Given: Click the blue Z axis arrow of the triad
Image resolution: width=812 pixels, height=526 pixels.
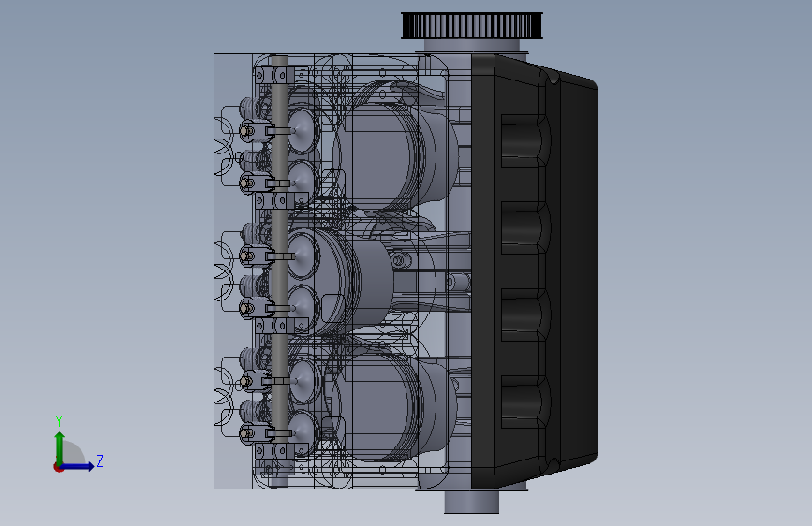Looking at the screenshot, I should pyautogui.click(x=78, y=466).
